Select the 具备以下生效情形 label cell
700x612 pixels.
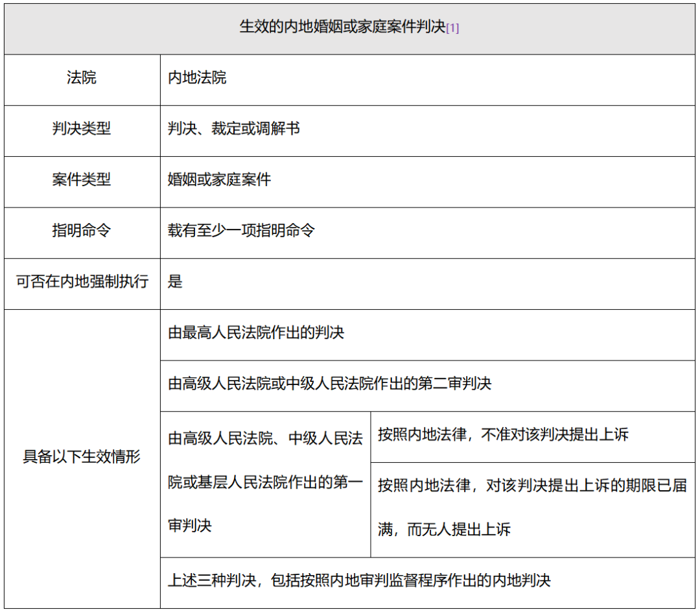coord(82,458)
